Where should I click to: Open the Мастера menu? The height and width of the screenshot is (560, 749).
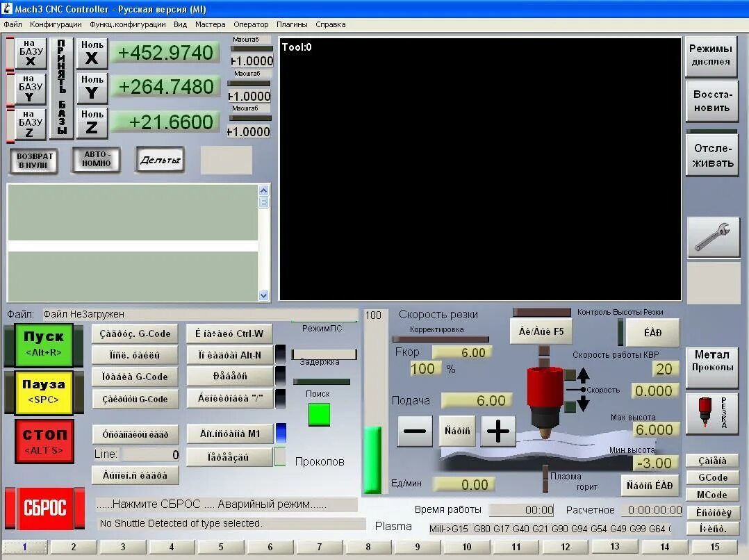coord(210,24)
